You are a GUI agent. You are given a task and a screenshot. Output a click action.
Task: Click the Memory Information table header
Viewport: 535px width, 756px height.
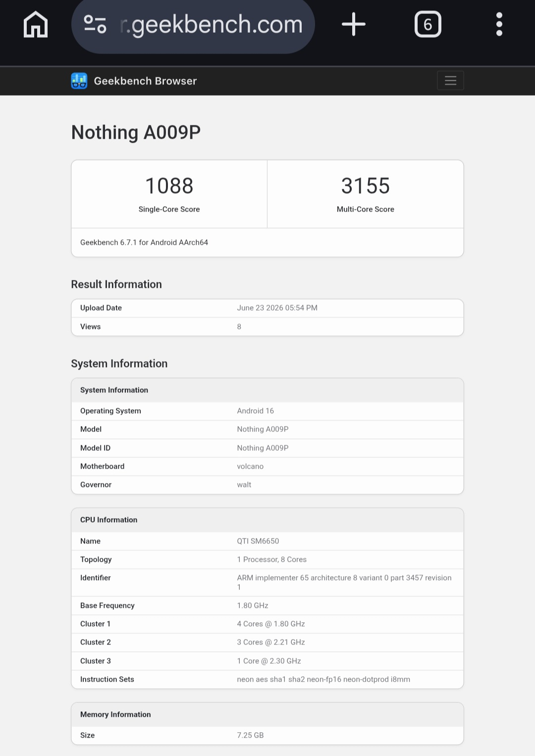coord(267,714)
